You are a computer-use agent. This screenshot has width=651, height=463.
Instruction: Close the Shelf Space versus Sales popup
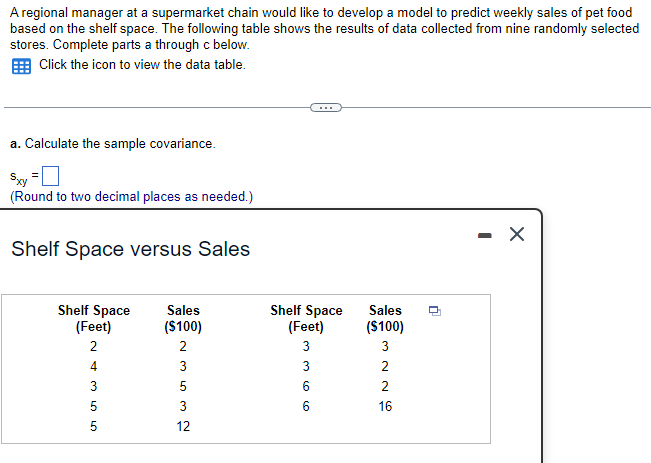(x=516, y=234)
